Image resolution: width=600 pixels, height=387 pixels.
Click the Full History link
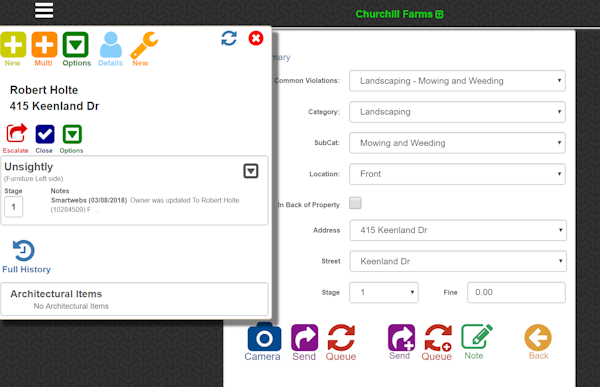[26, 269]
